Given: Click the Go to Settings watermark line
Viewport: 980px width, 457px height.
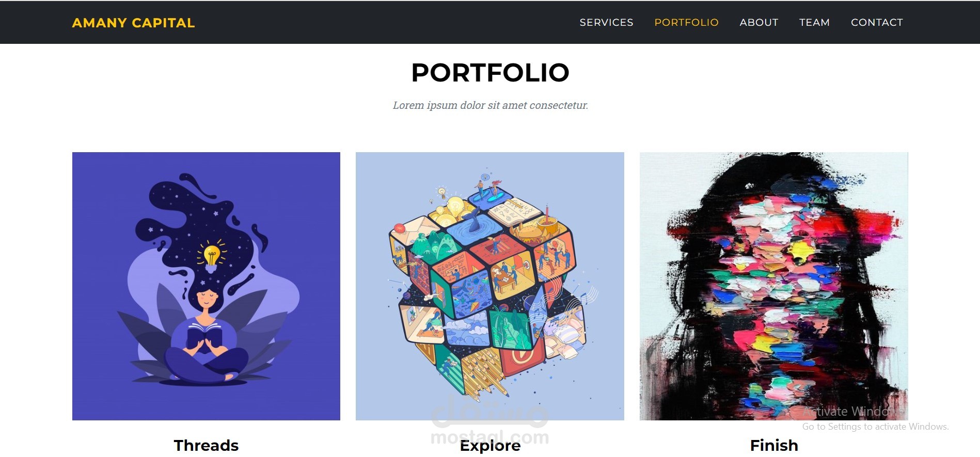Looking at the screenshot, I should tap(875, 427).
